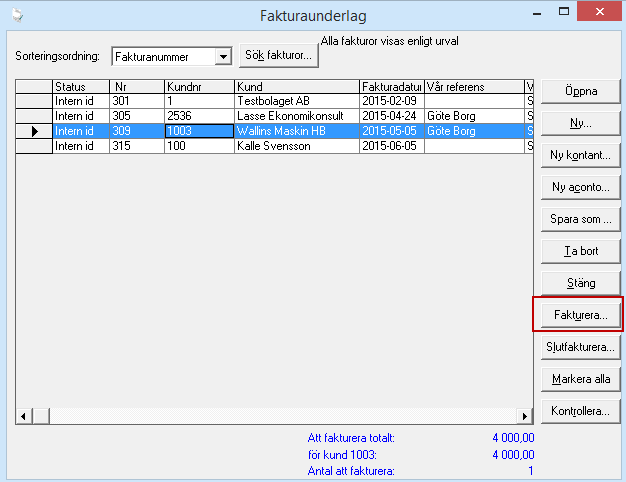Click horizontal scrollbar right arrow
The image size is (626, 482).
pos(525,417)
